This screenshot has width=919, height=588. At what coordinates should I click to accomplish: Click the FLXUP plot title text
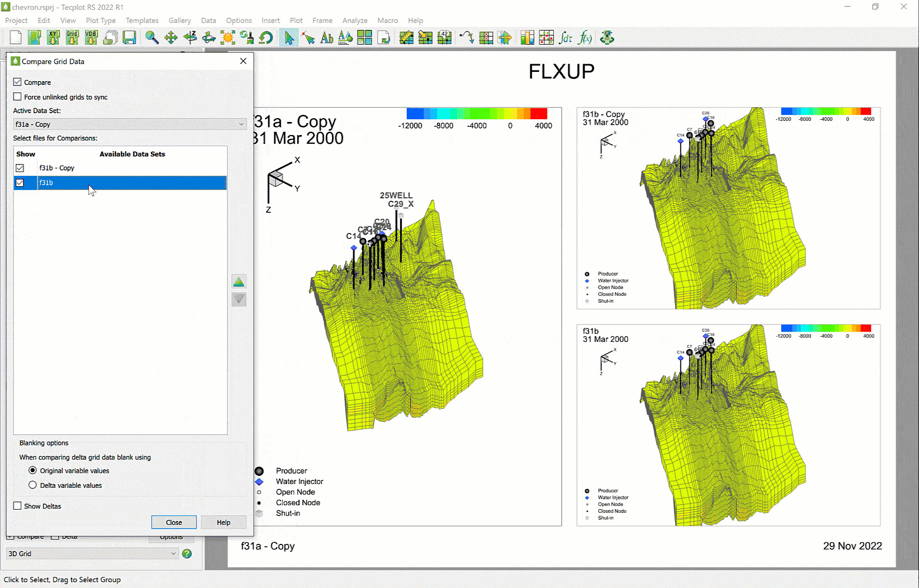point(561,71)
